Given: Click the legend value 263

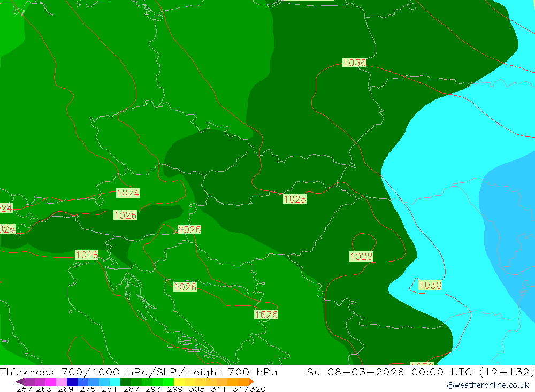Looking at the screenshot, I should coord(44,389).
